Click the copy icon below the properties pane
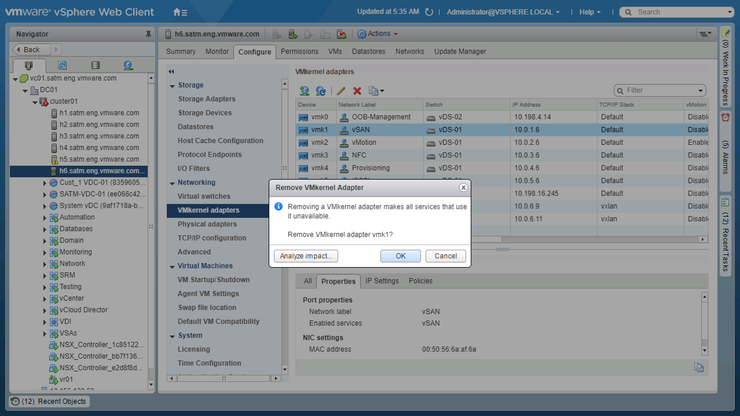The width and height of the screenshot is (740, 416). point(698,367)
